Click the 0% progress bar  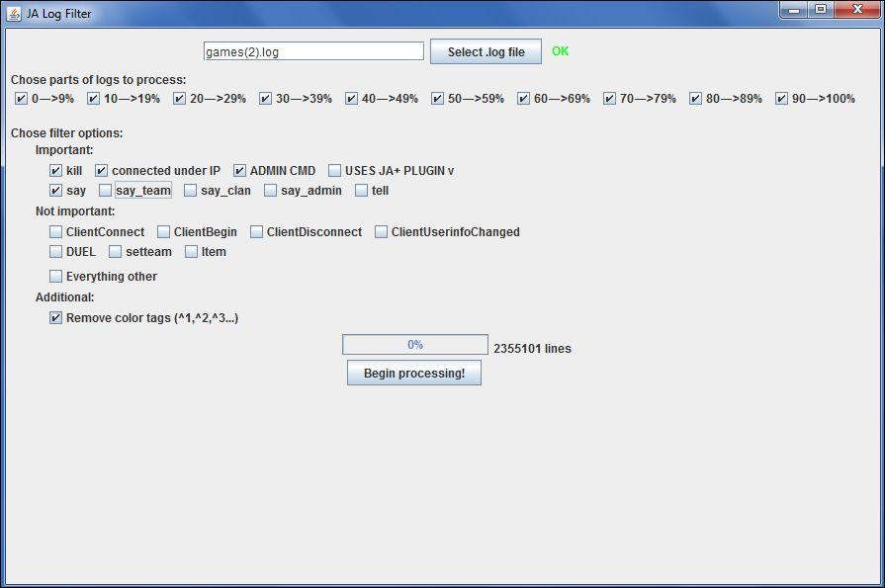point(414,345)
